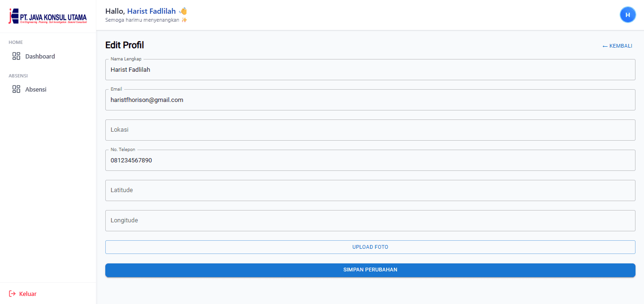Open the Absensi menu under ABSENSI

coord(36,89)
